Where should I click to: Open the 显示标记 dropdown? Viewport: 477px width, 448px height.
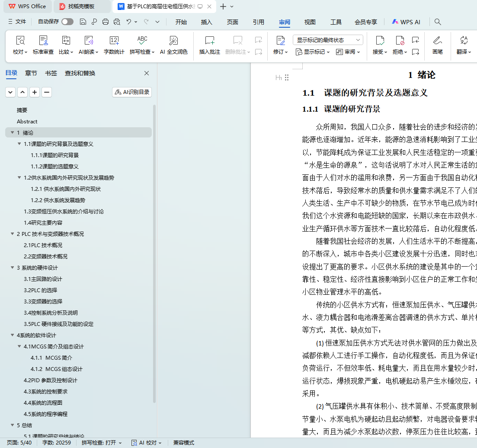[x=313, y=52]
